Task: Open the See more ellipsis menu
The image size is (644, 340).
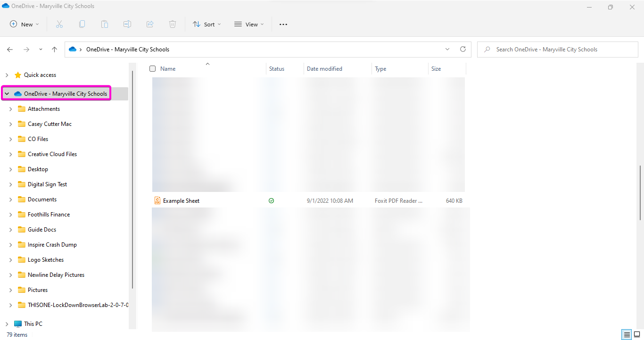Action: [x=283, y=25]
